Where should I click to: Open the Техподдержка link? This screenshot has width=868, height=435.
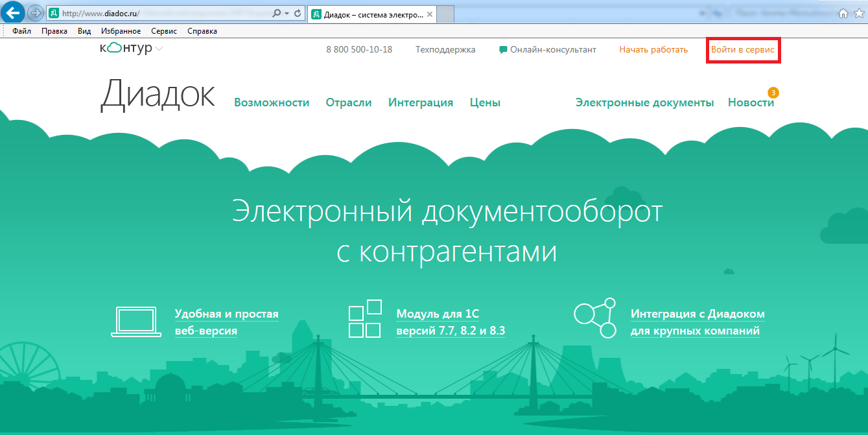coord(445,49)
